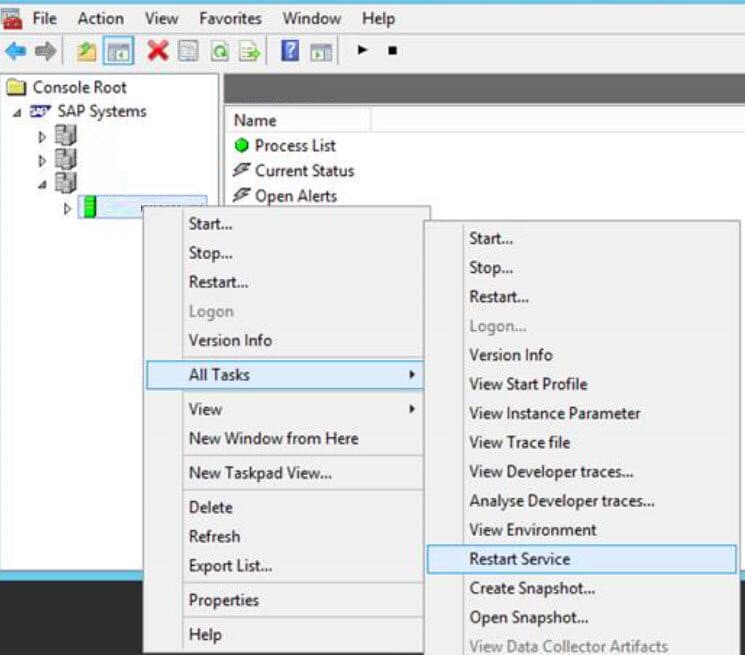
Task: Click the Name column header
Action: click(x=255, y=120)
